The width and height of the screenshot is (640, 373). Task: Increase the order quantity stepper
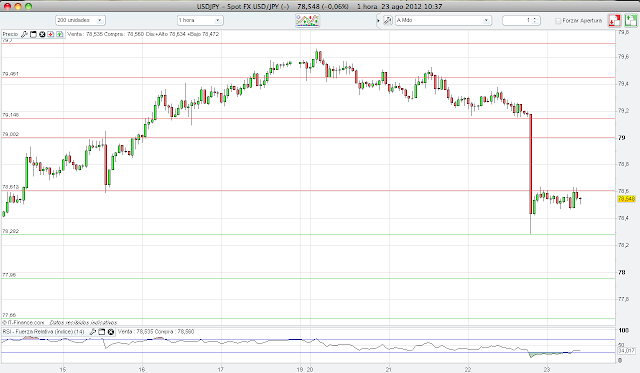535,18
